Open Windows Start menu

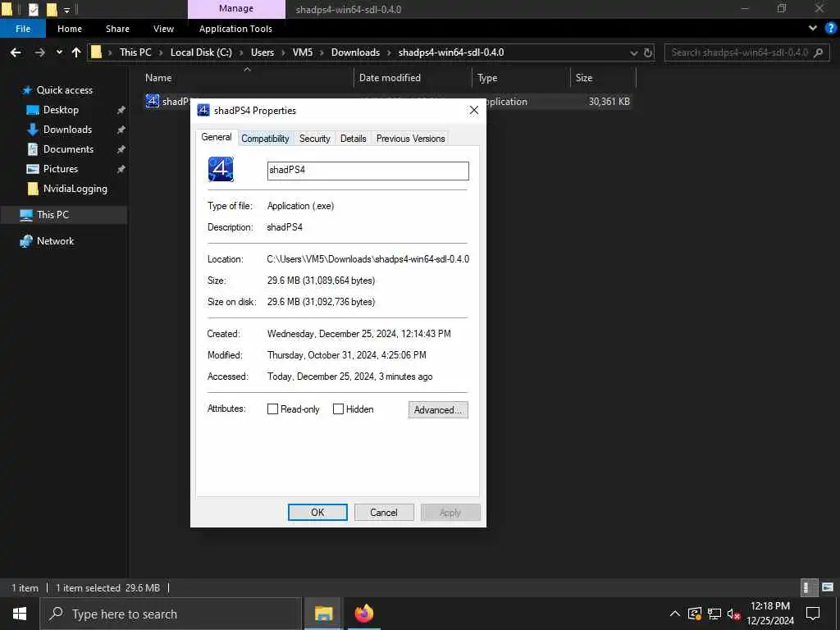pos(20,614)
